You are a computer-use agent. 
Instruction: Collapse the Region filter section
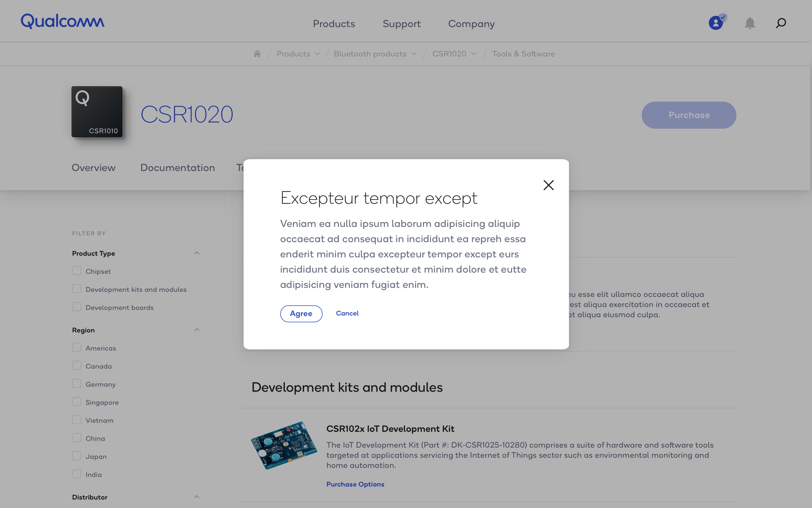(197, 330)
